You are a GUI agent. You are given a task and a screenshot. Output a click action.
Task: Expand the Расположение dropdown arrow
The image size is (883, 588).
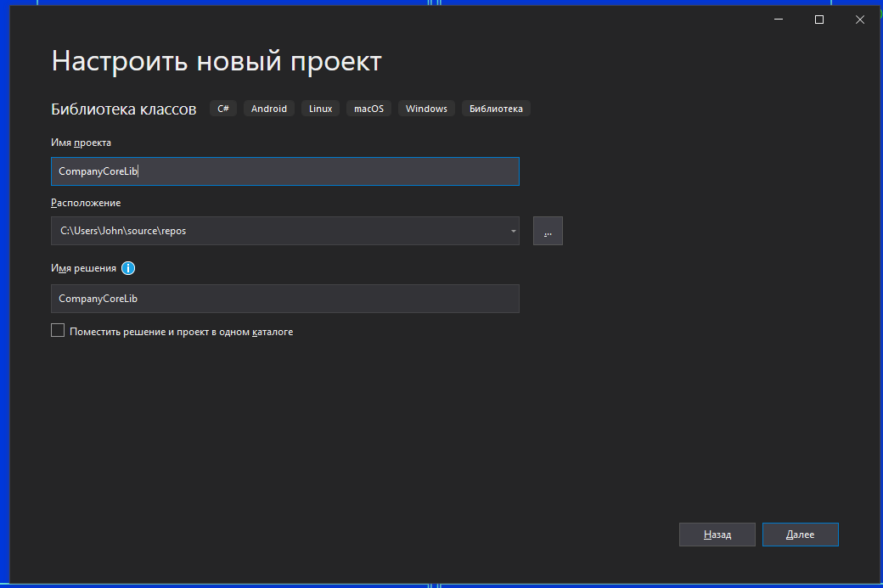513,231
